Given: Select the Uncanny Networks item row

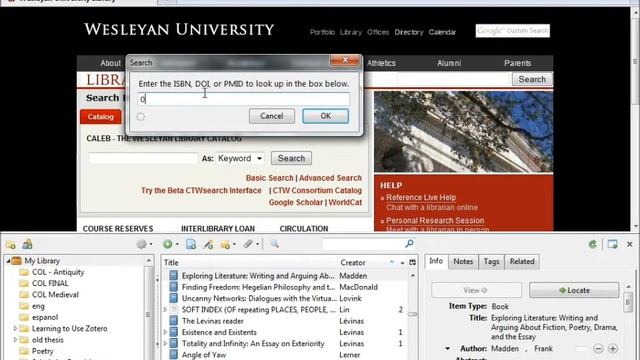Looking at the screenshot, I should tap(285, 298).
